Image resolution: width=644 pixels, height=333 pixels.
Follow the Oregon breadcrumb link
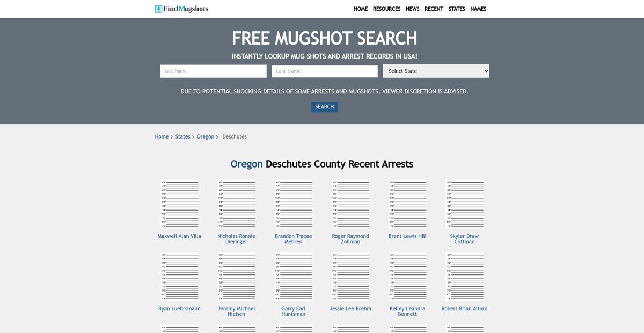click(205, 137)
